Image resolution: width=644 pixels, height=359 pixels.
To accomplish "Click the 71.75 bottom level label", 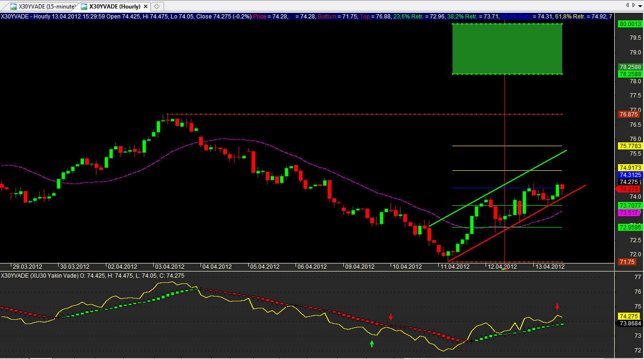I will pos(627,262).
